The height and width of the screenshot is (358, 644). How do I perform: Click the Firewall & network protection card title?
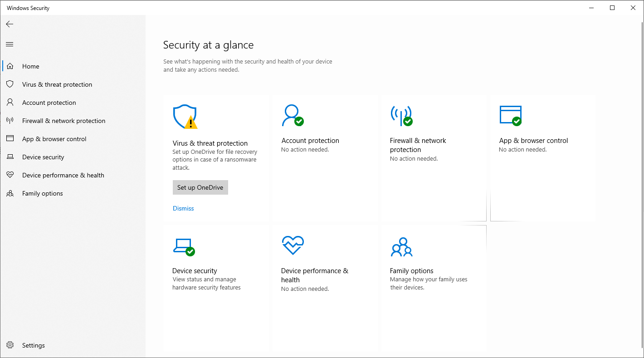click(x=418, y=145)
